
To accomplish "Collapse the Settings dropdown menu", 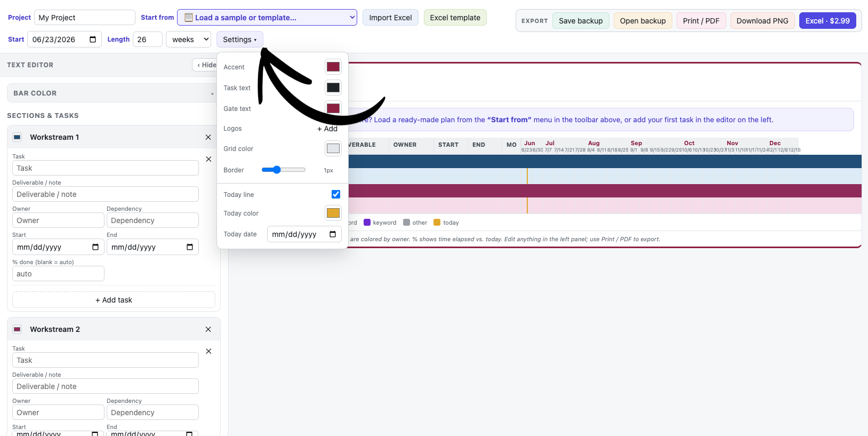I will tap(240, 39).
